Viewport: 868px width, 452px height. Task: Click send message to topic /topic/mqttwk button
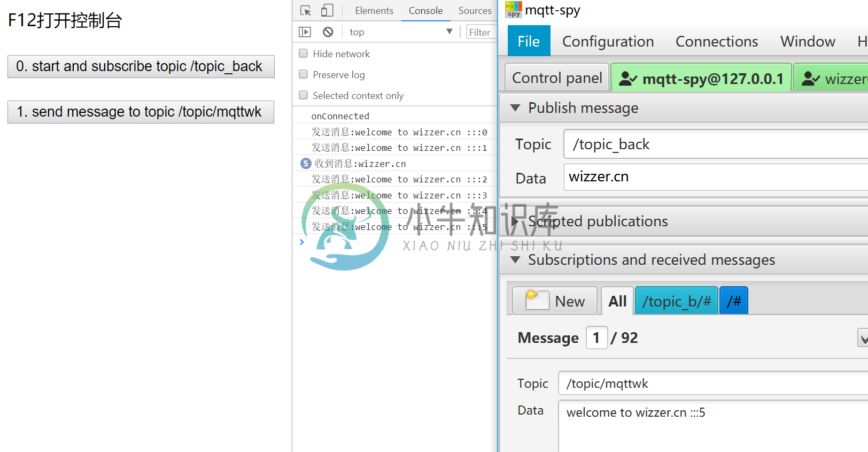point(141,112)
